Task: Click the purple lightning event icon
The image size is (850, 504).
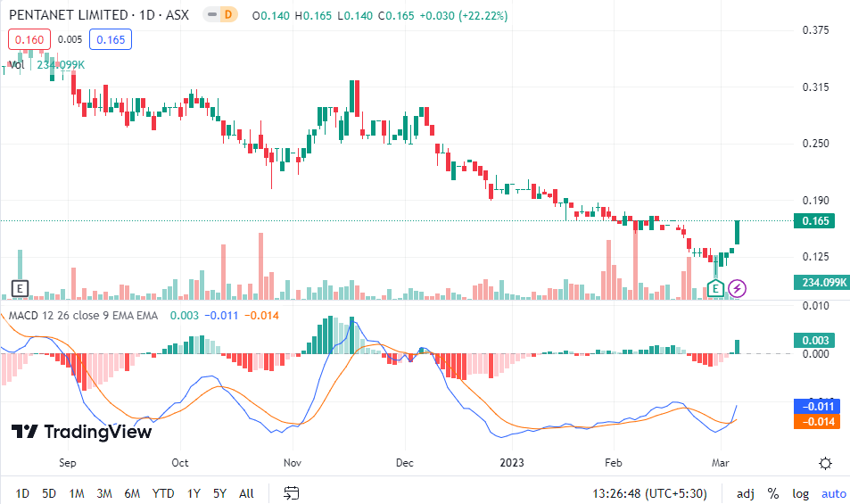Action: (738, 288)
